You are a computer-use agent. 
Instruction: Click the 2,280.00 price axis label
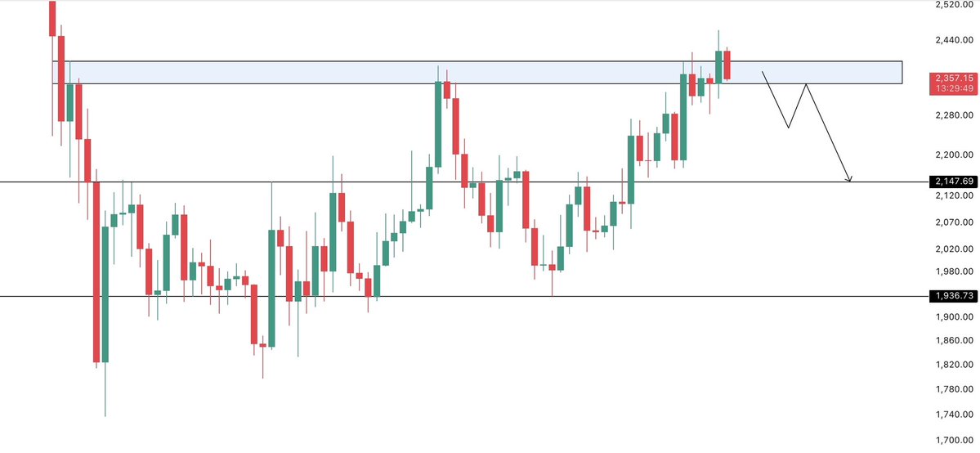954,116
